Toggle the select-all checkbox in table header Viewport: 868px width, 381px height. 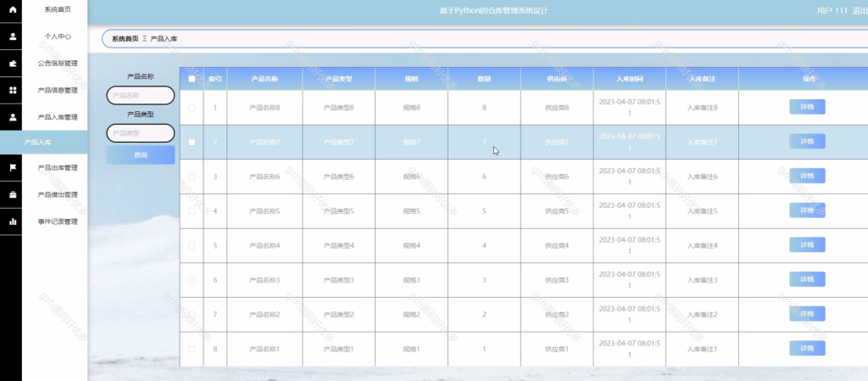(192, 79)
